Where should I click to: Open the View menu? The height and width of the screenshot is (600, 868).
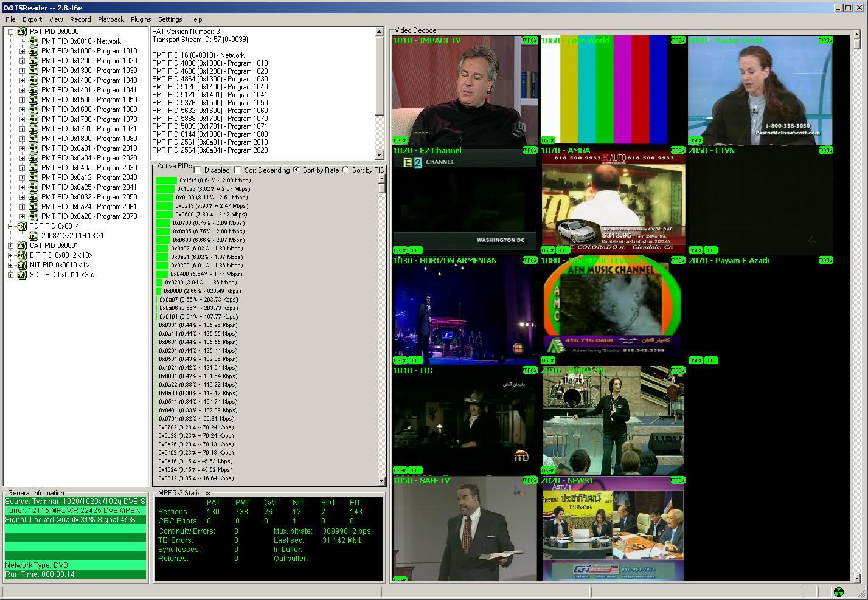56,19
